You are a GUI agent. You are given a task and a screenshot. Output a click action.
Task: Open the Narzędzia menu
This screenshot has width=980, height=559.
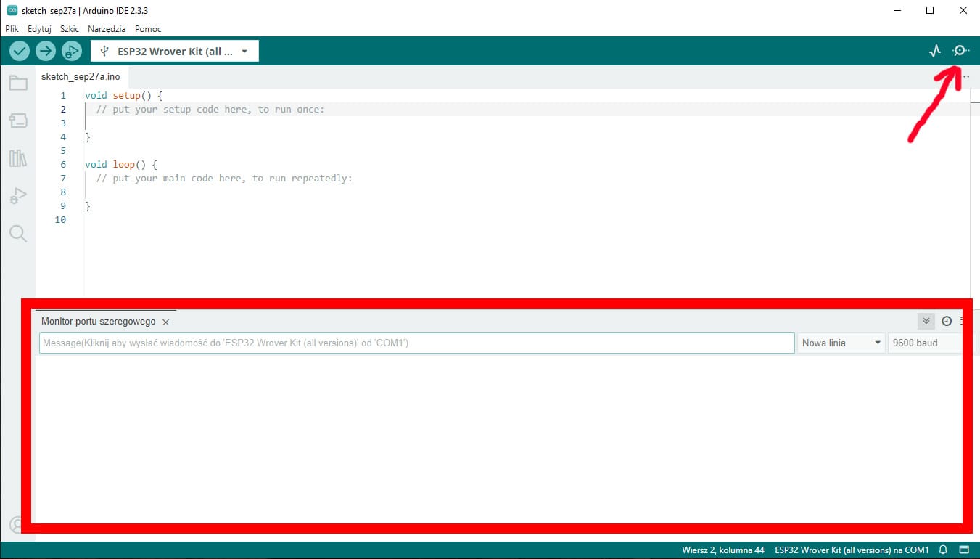click(x=107, y=29)
